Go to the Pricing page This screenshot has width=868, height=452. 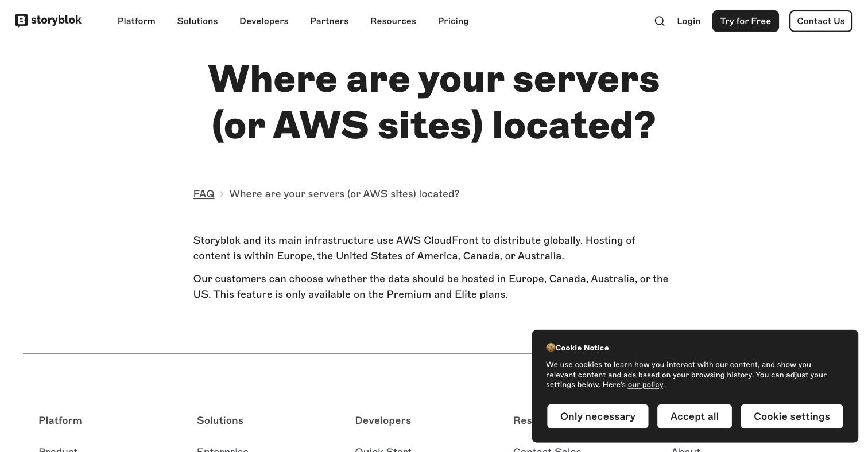(454, 21)
